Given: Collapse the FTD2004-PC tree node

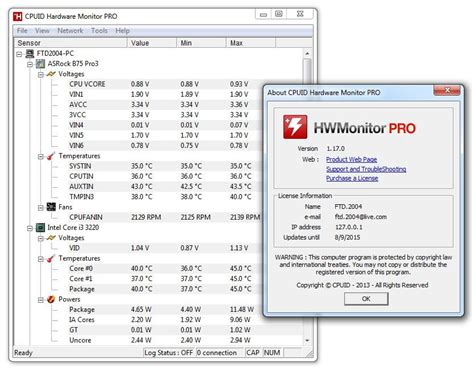Looking at the screenshot, I should 19,54.
